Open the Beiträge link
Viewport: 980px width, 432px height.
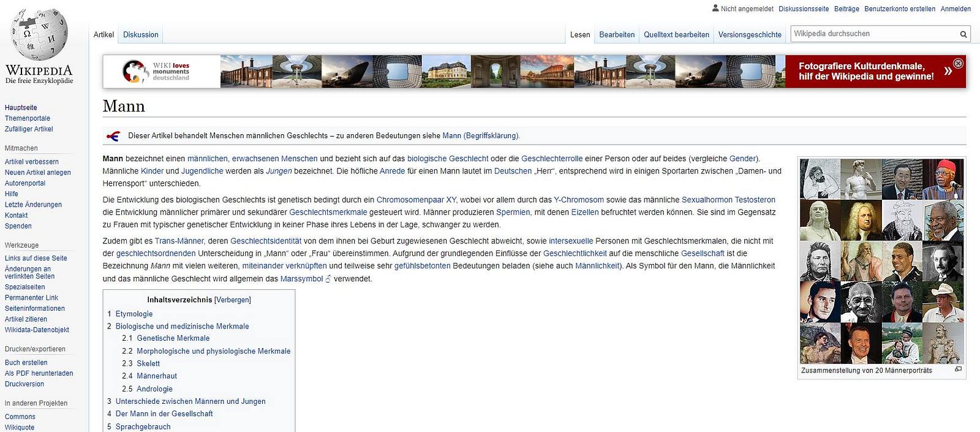coord(846,9)
